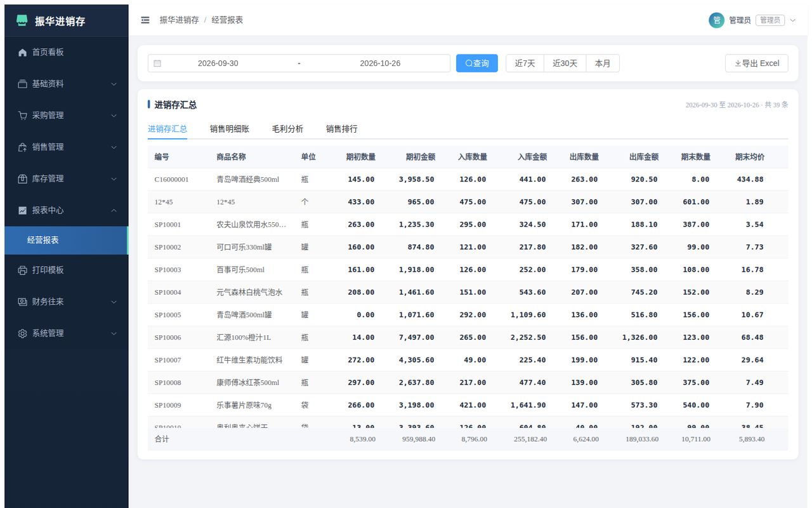Click the admin avatar icon
812x508 pixels.
[716, 20]
